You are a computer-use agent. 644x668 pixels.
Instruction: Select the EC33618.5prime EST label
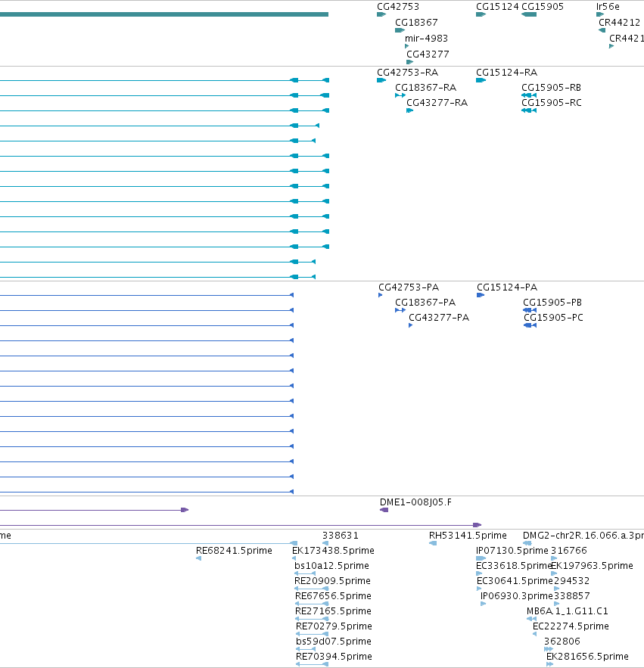[x=514, y=566]
